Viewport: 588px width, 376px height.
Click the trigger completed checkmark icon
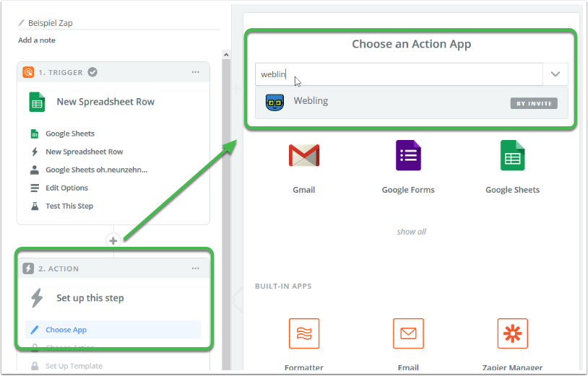[x=92, y=72]
